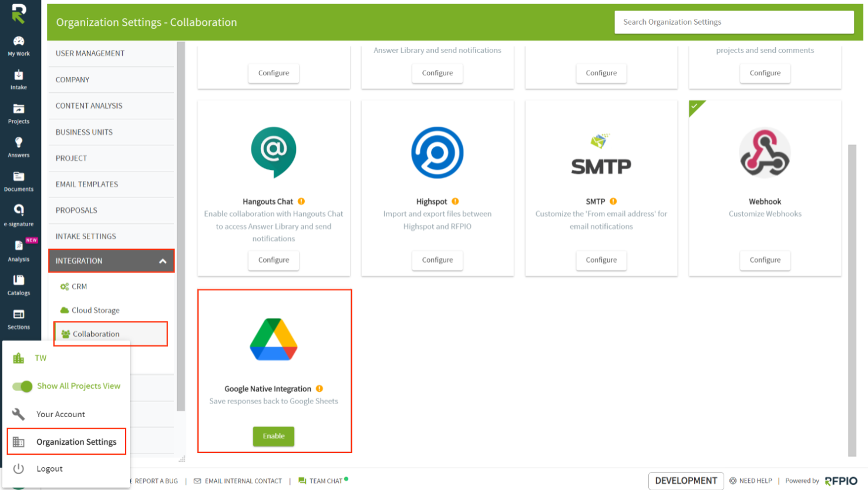Click Configure above the SMTP card
The height and width of the screenshot is (490, 868).
tap(601, 73)
